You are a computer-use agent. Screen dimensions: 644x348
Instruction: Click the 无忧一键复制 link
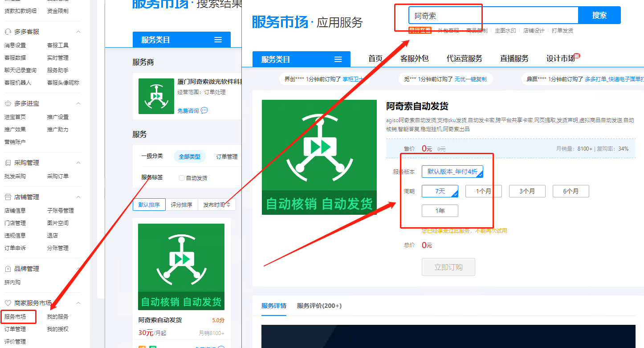point(470,79)
